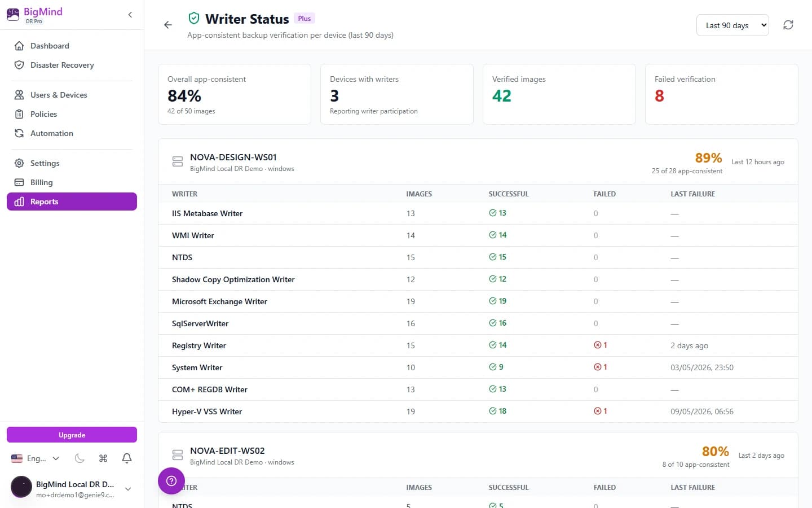Viewport: 812px width, 508px height.
Task: Click the SUCCESSFUL column header in first table
Action: [509, 194]
